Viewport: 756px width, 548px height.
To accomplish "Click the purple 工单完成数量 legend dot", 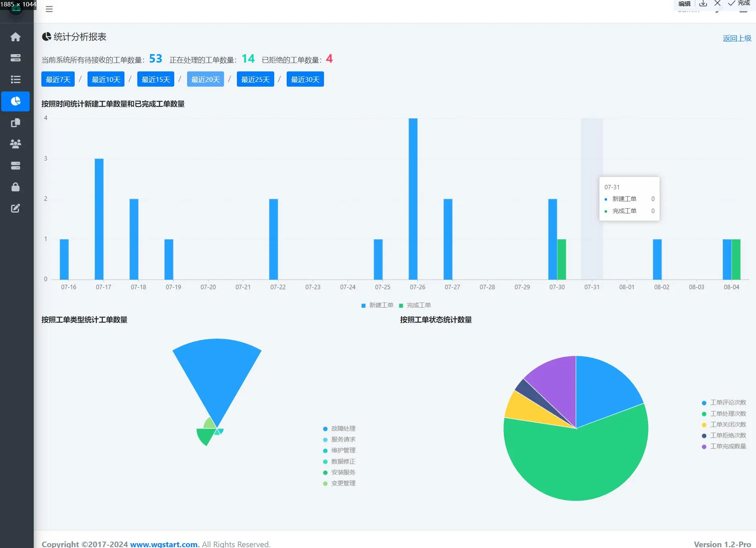I will click(x=704, y=447).
